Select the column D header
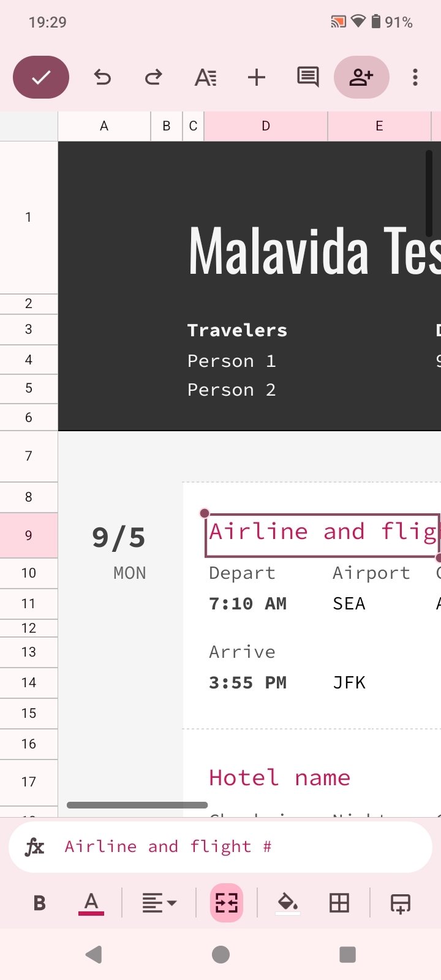Image resolution: width=441 pixels, height=980 pixels. pos(266,126)
